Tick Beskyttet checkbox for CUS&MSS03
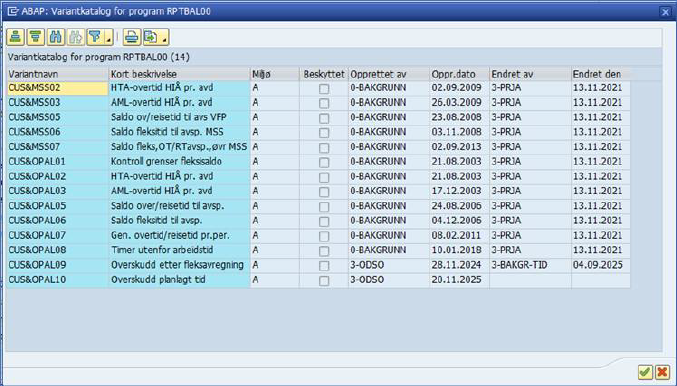This screenshot has width=677, height=386. click(324, 103)
